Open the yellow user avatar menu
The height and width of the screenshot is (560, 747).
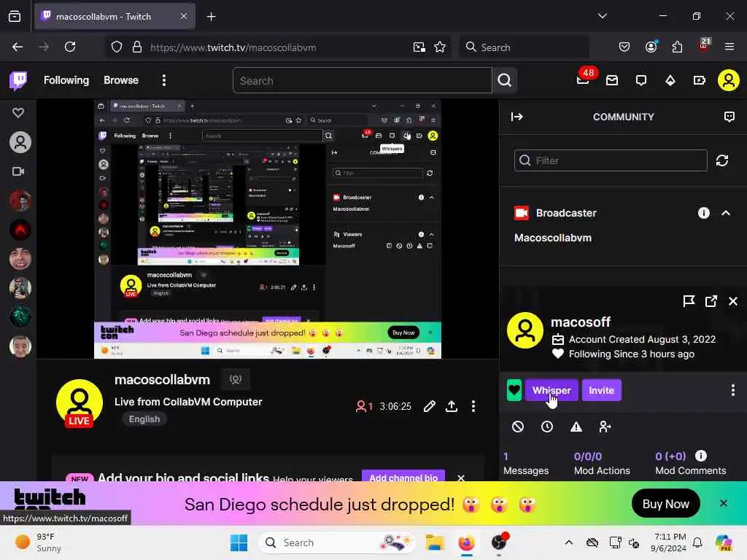[x=729, y=80]
